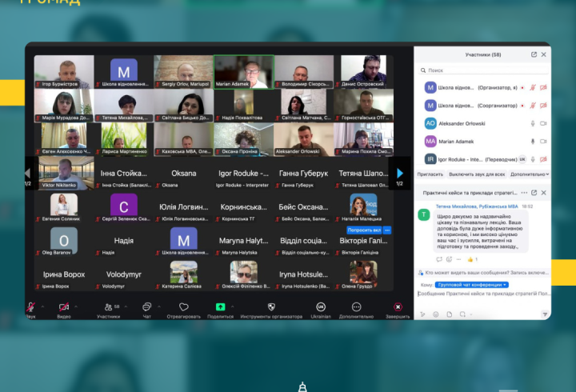Viewport: 576px width, 392px height.
Task: Close the chat panel
Action: point(544,193)
